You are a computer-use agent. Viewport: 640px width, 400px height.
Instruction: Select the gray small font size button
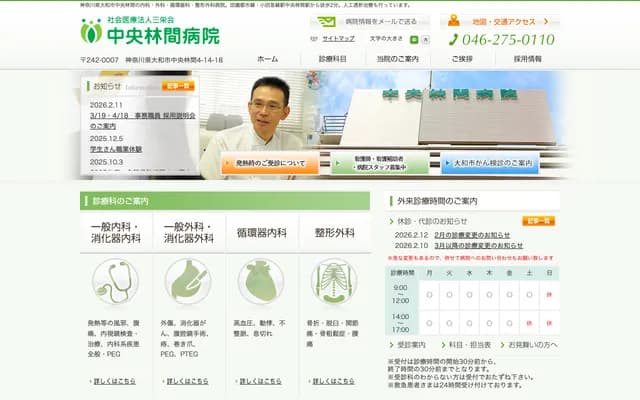coord(426,39)
